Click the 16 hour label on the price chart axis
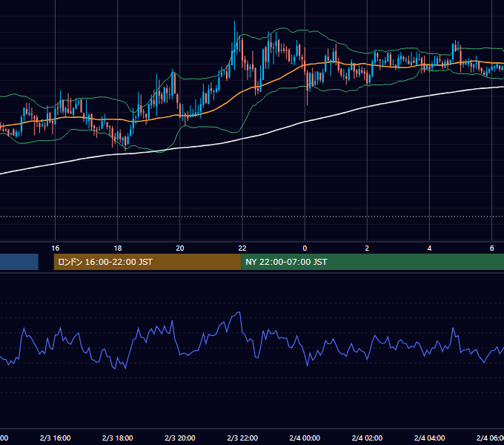The width and height of the screenshot is (504, 445). point(56,248)
